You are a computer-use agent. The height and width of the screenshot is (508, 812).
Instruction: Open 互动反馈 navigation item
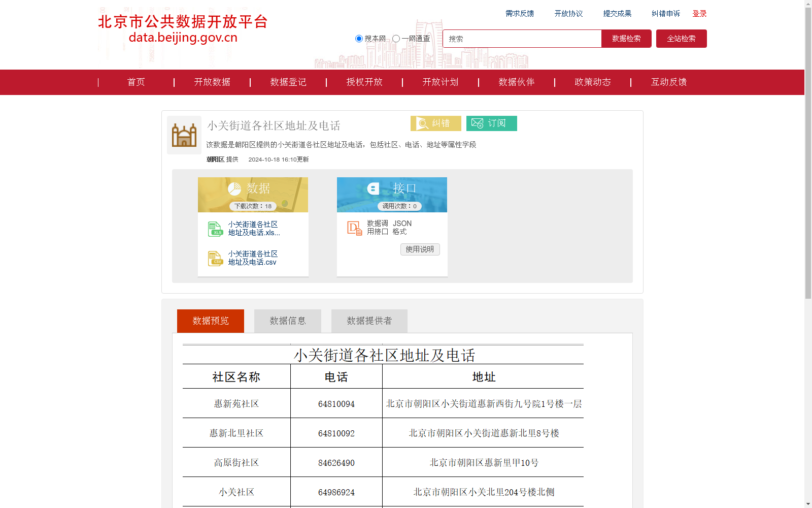[x=669, y=82]
